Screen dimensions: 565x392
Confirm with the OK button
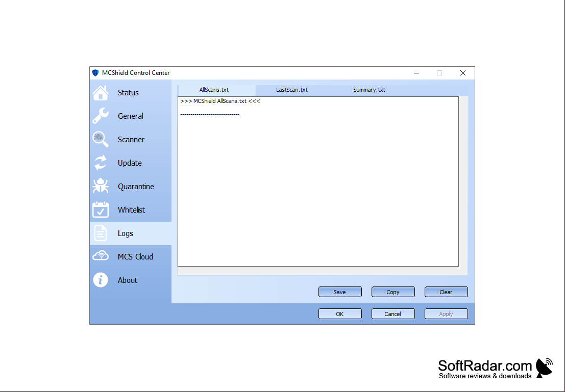[340, 314]
